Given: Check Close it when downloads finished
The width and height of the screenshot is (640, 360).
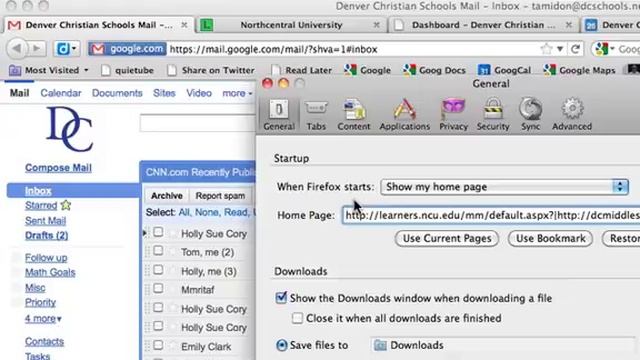Looking at the screenshot, I should pyautogui.click(x=297, y=318).
